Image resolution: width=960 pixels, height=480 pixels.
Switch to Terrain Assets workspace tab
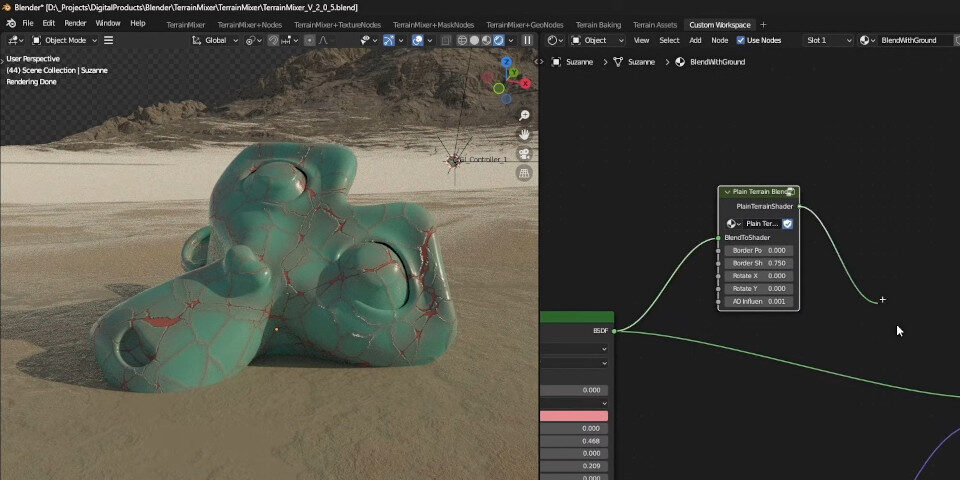655,25
